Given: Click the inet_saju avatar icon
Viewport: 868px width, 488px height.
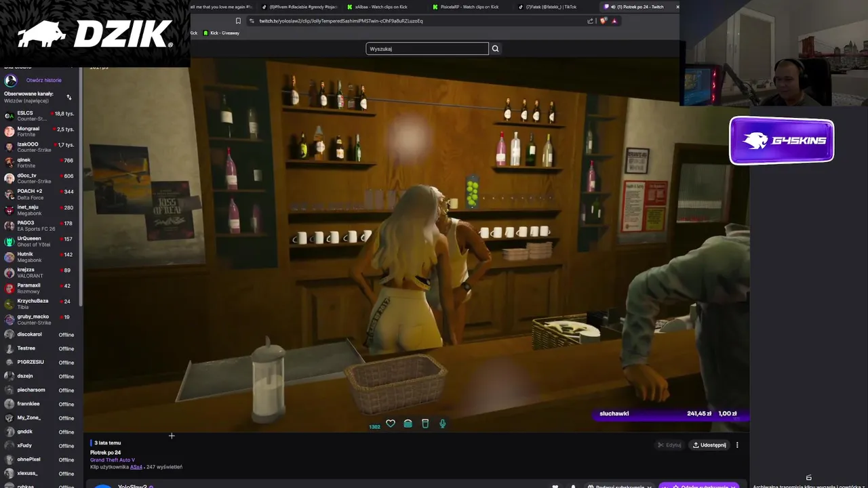Looking at the screenshot, I should coord(9,209).
